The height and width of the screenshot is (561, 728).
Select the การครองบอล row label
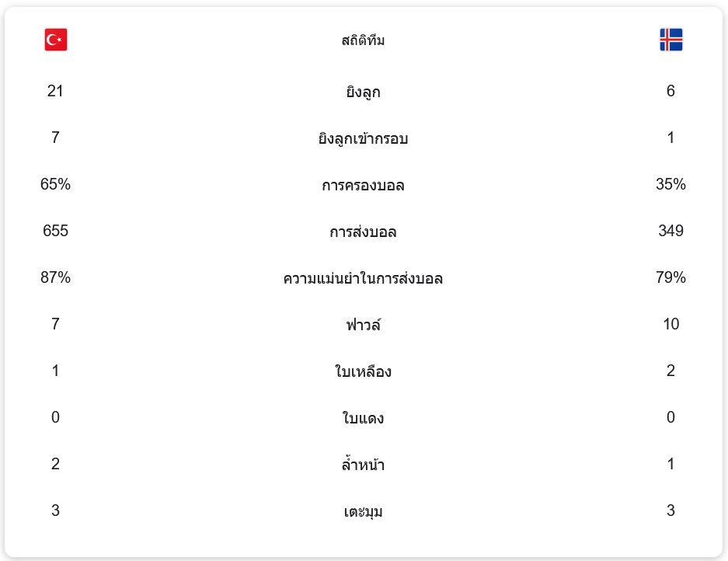(x=363, y=186)
